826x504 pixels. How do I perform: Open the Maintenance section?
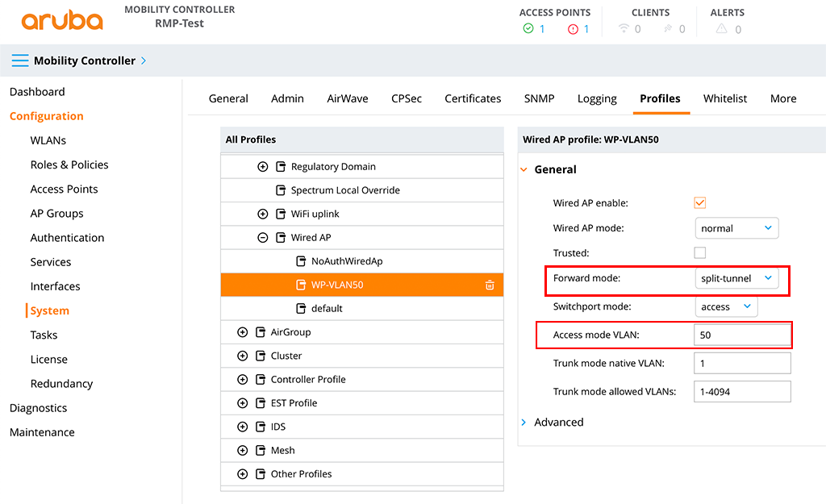tap(41, 432)
